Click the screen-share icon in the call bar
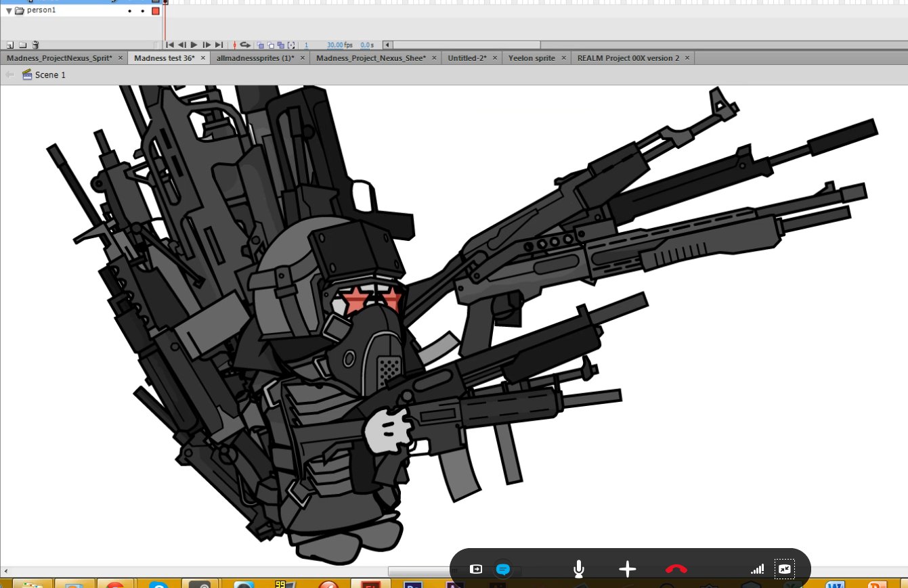908x588 pixels. point(785,570)
